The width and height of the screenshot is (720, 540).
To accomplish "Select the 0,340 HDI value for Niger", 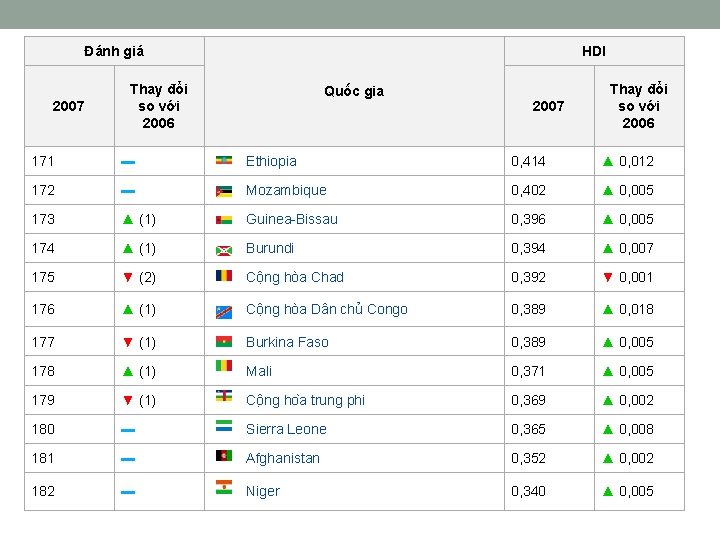I will [x=529, y=491].
